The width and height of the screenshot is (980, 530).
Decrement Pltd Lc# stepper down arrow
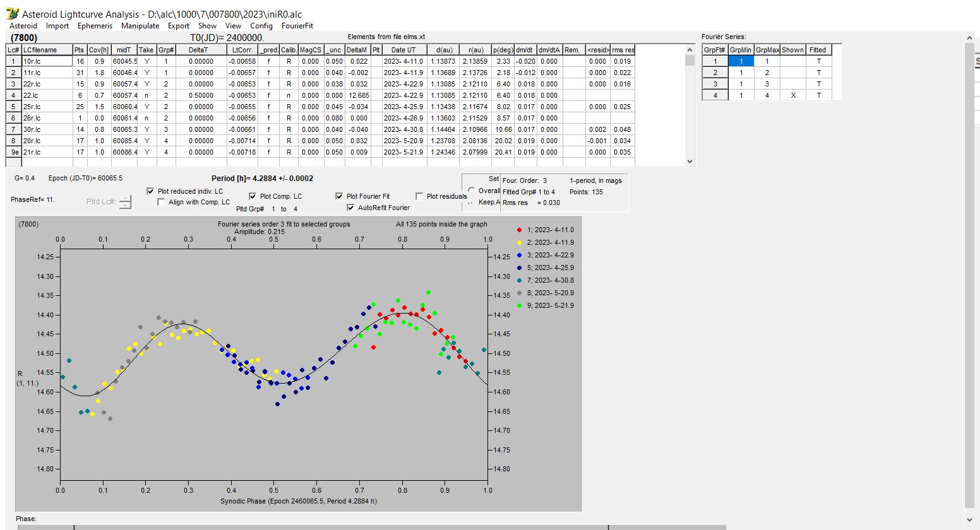[125, 205]
